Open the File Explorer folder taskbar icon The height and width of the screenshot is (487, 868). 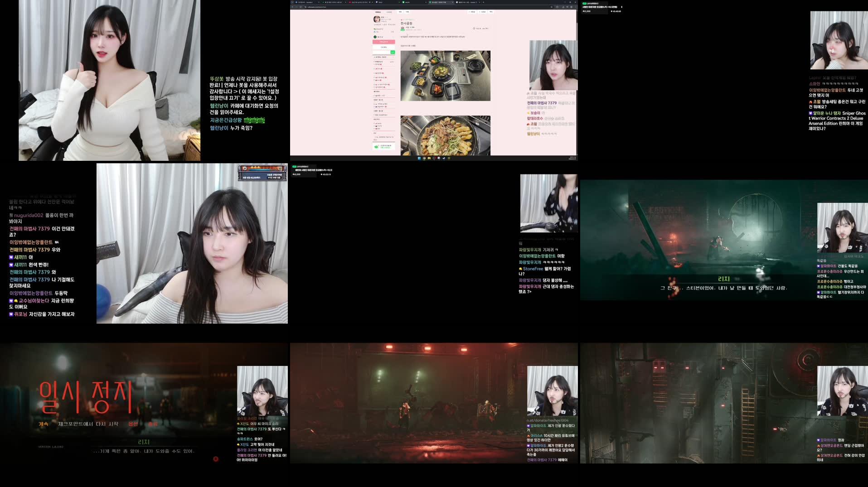coord(429,158)
